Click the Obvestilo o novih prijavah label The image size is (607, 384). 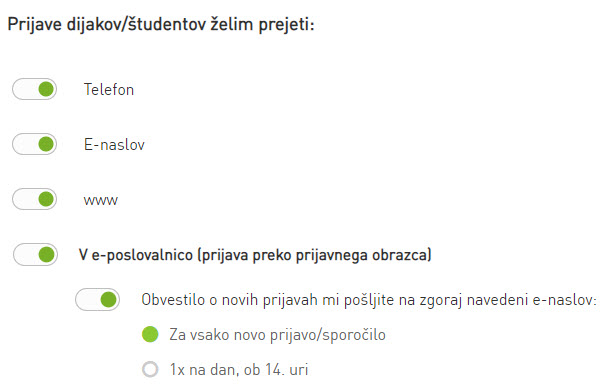pyautogui.click(x=369, y=300)
